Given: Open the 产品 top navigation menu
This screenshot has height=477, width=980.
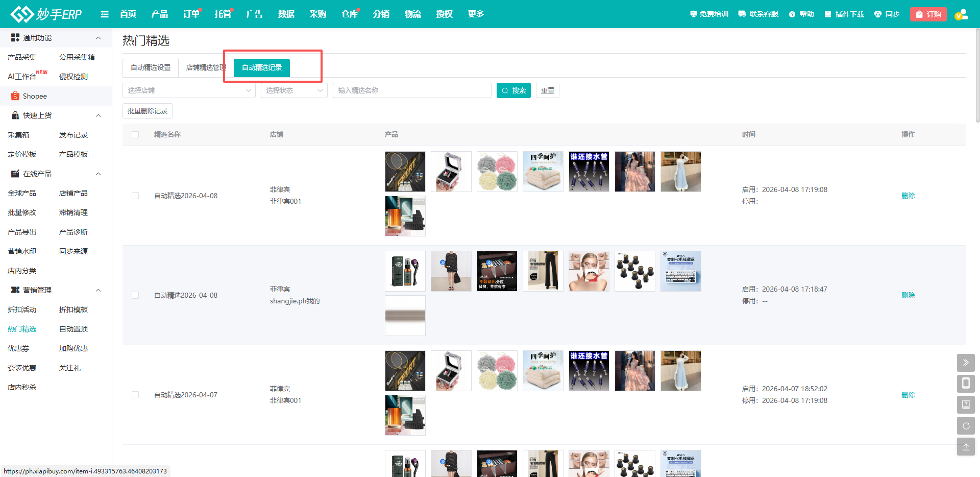Looking at the screenshot, I should (x=160, y=14).
